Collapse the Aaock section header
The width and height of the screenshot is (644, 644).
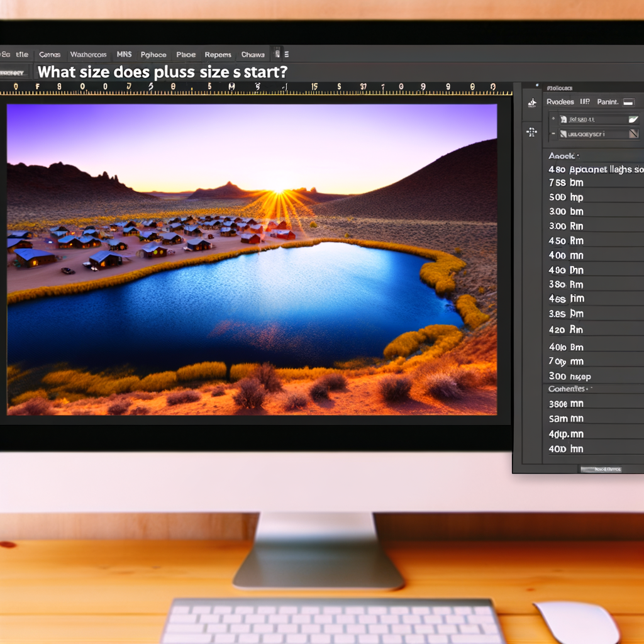(563, 155)
